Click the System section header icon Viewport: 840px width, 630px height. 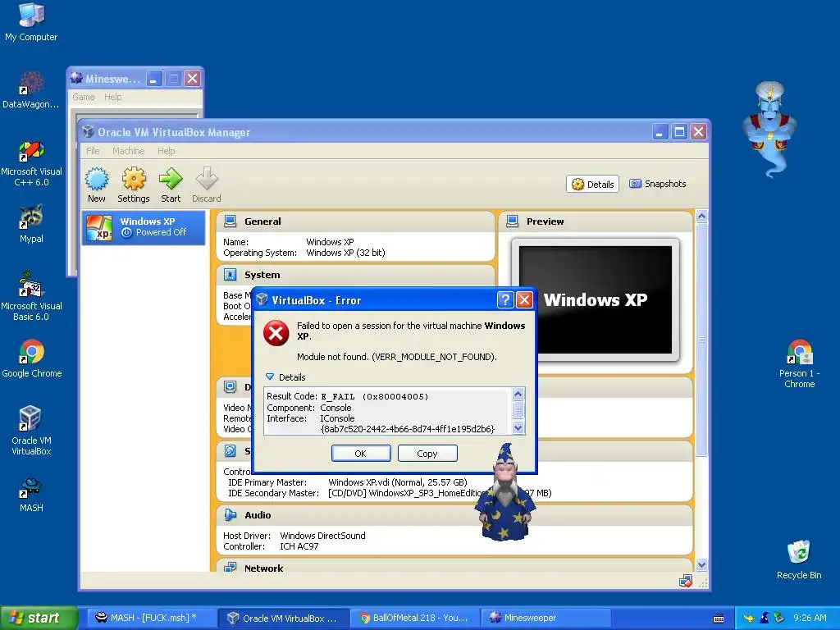click(x=231, y=275)
